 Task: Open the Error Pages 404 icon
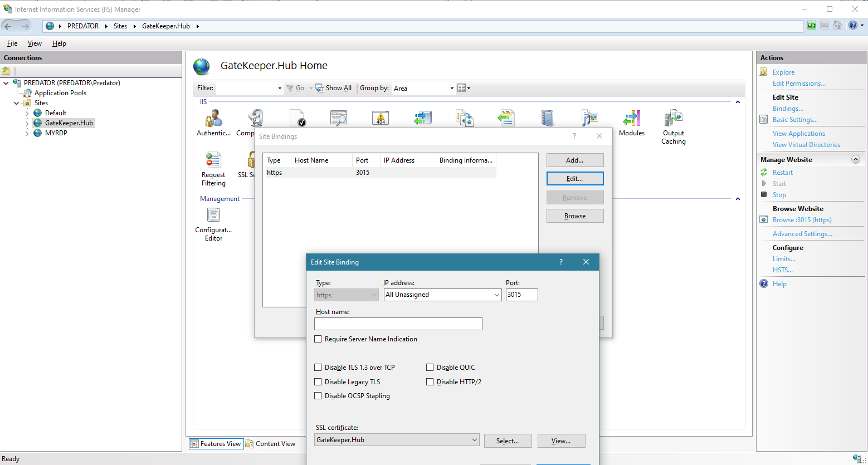381,118
